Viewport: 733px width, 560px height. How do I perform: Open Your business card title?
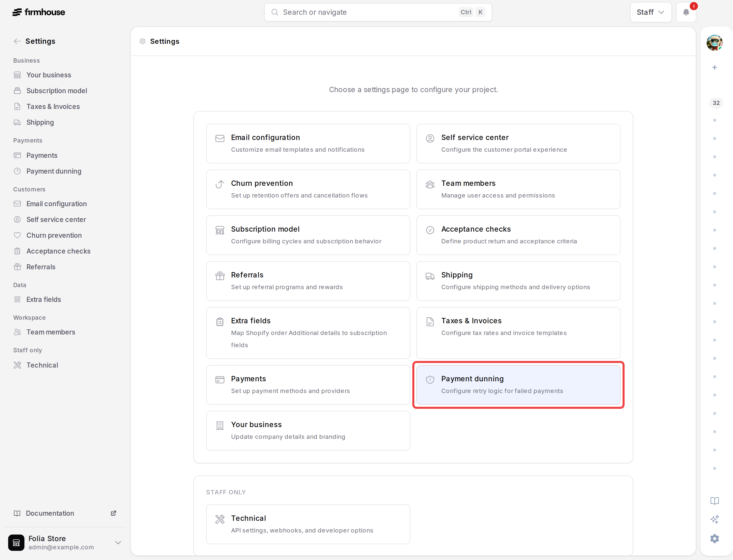pos(256,425)
